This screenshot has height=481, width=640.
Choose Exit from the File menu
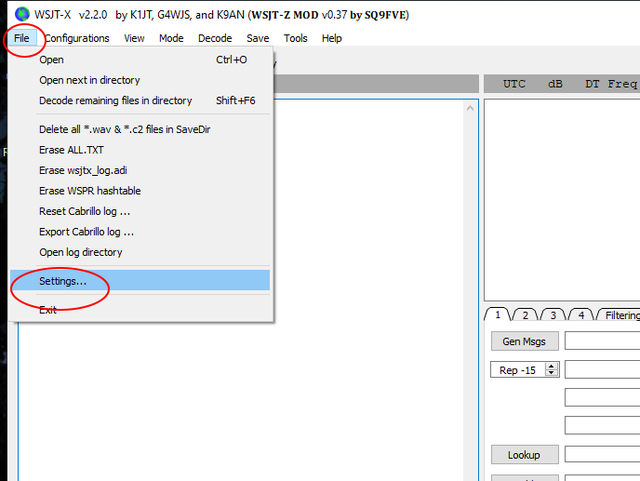(x=48, y=310)
